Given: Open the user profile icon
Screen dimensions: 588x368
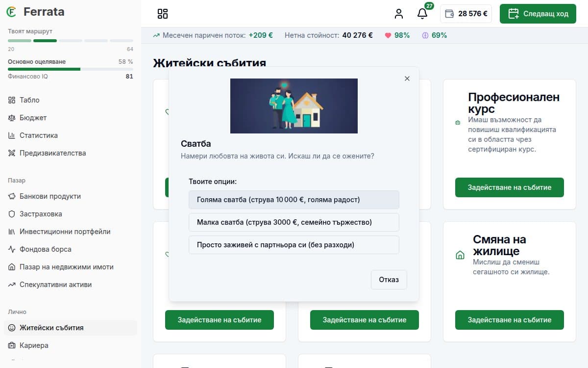Looking at the screenshot, I should (399, 14).
